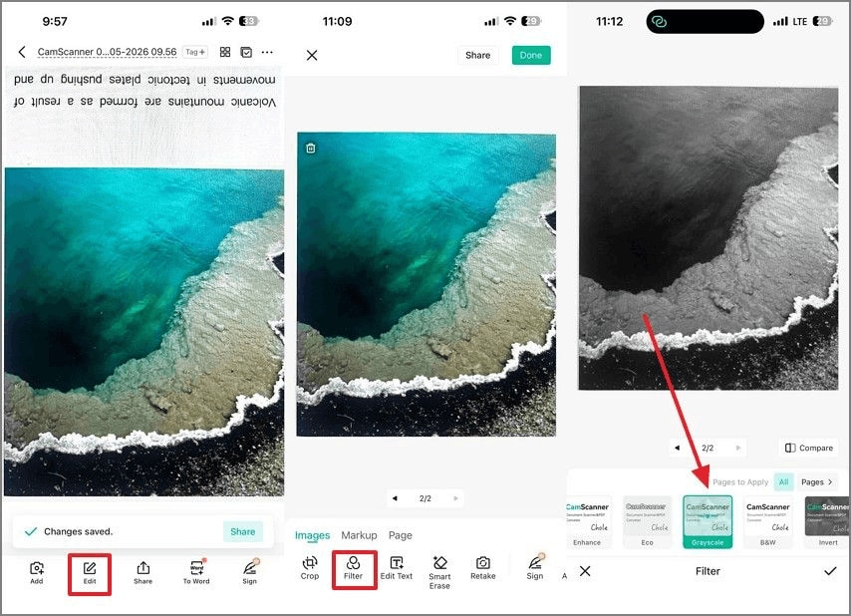
Task: Close the edit screen with the X
Action: click(312, 56)
